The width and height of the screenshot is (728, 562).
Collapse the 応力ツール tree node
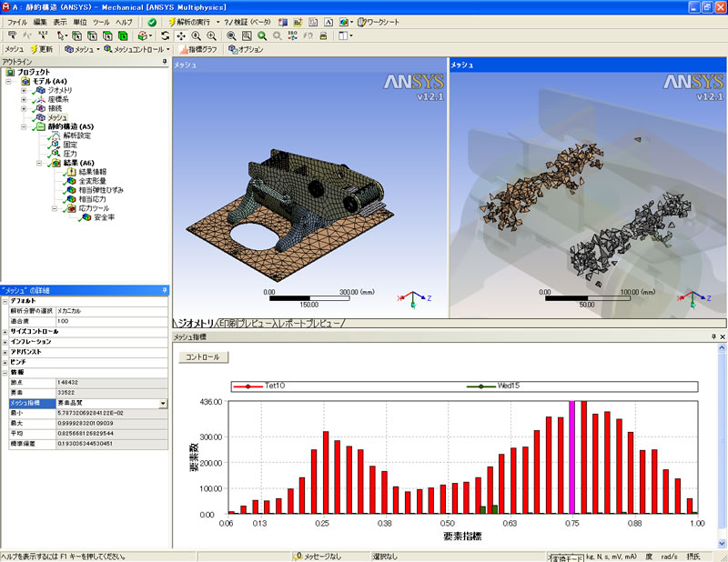(x=55, y=208)
